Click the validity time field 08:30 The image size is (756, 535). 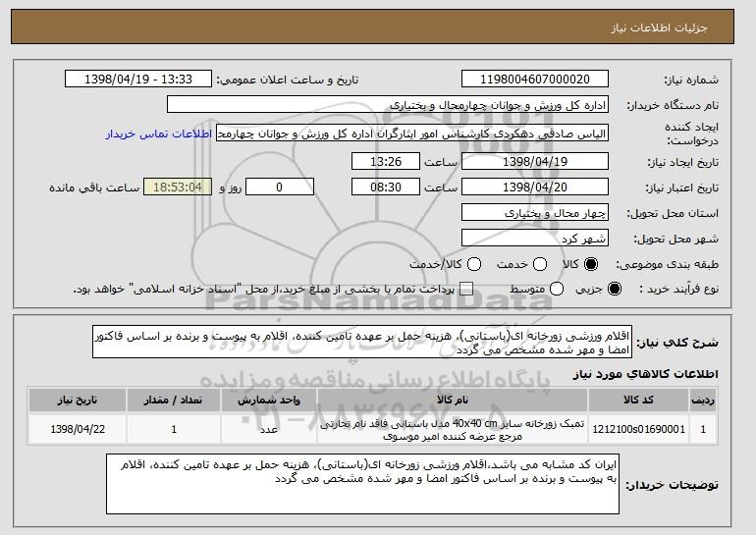386,187
